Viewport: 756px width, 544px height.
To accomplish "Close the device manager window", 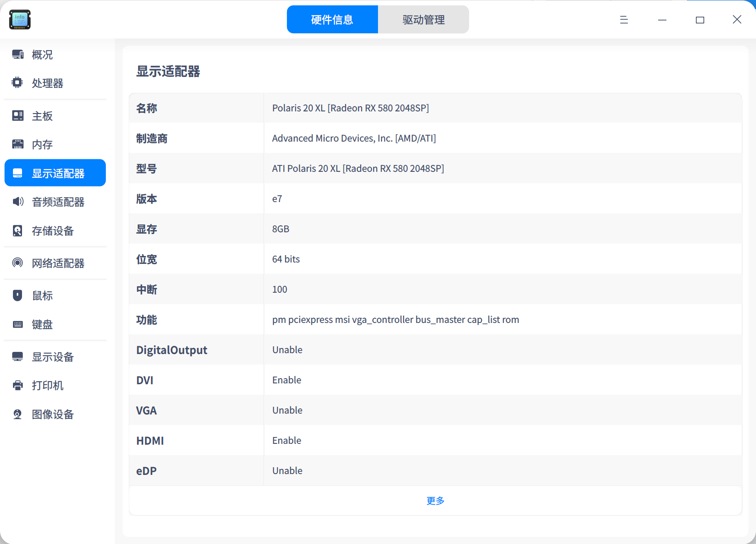I will click(x=737, y=19).
